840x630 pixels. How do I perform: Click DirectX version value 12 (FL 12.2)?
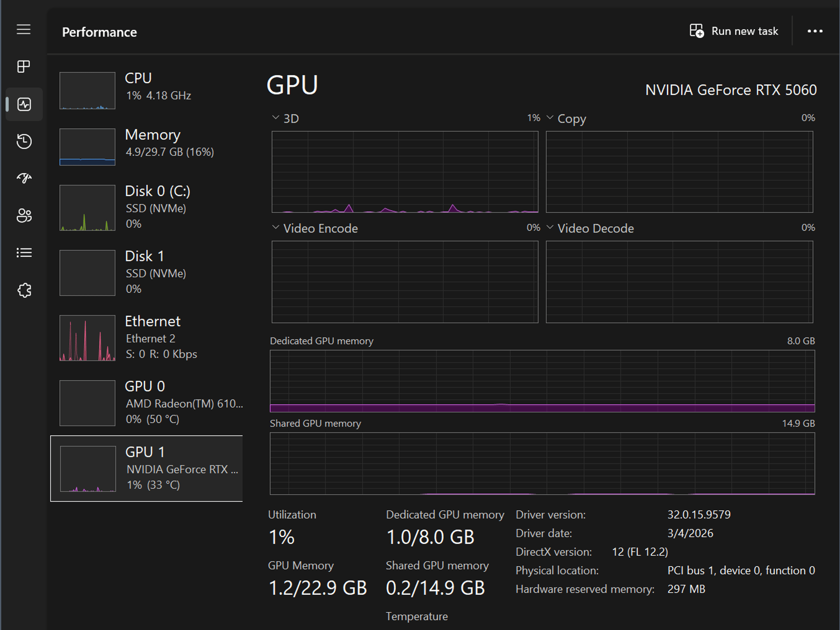(x=640, y=552)
